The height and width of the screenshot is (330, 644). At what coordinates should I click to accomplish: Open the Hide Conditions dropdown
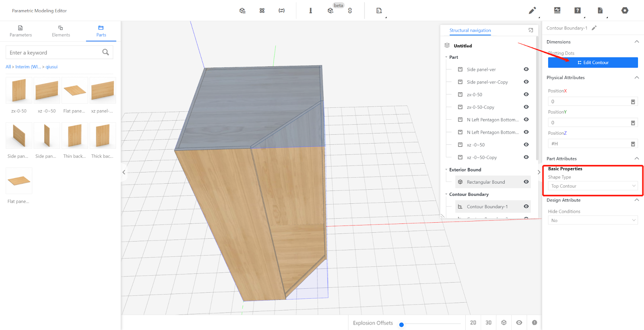[592, 220]
